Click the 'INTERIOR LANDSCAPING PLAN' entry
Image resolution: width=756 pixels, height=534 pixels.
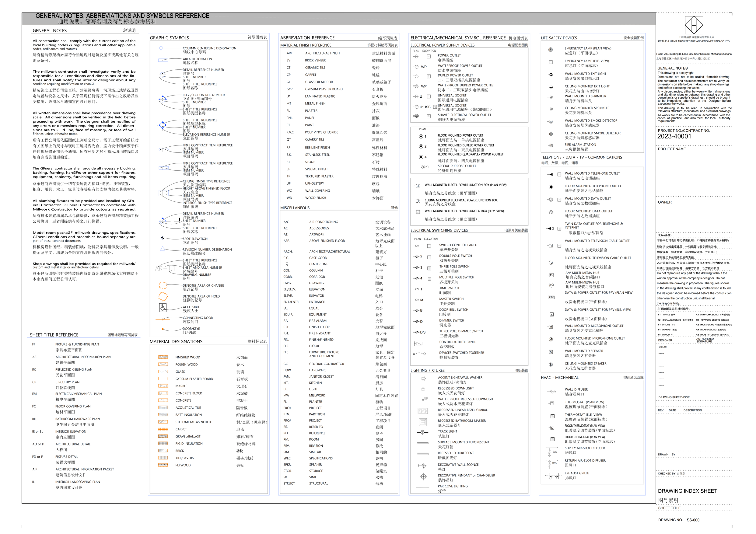[78, 482]
